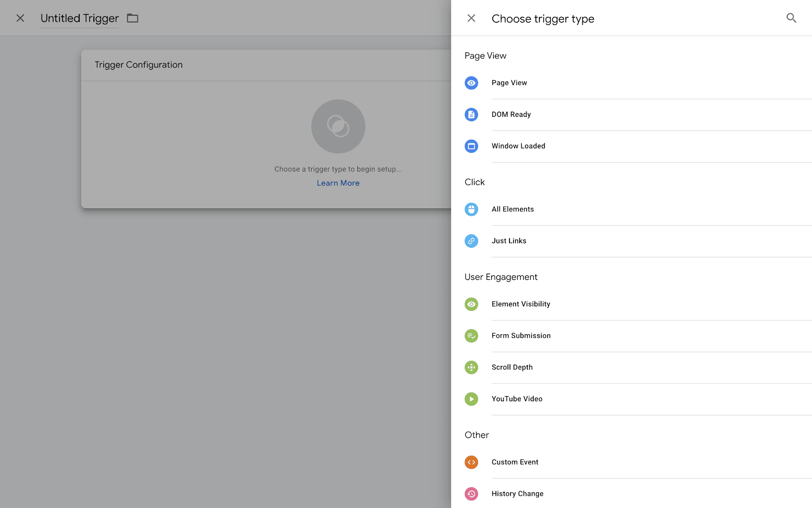Select the Form Submission list item label
The width and height of the screenshot is (812, 508).
click(x=521, y=336)
